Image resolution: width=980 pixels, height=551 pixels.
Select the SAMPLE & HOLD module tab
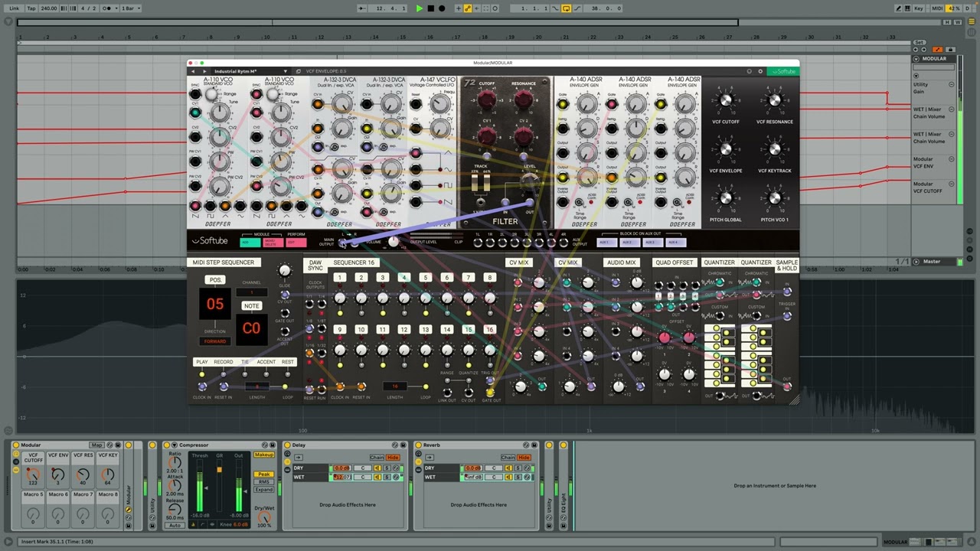tap(786, 265)
